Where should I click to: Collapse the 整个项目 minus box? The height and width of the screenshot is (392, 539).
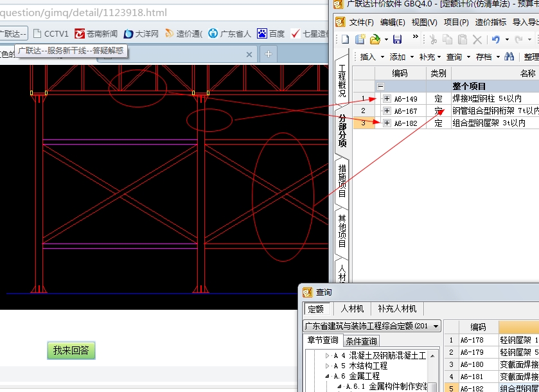pyautogui.click(x=380, y=86)
